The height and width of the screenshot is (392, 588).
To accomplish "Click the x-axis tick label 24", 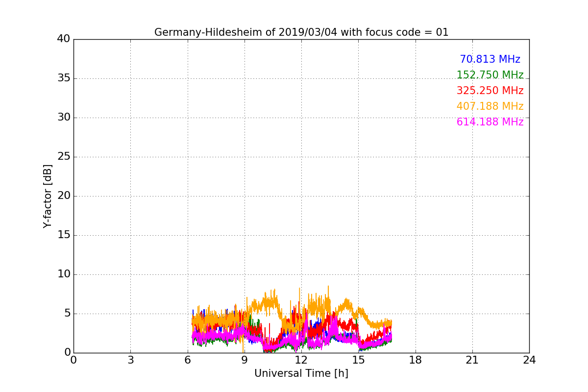I will (x=529, y=360).
